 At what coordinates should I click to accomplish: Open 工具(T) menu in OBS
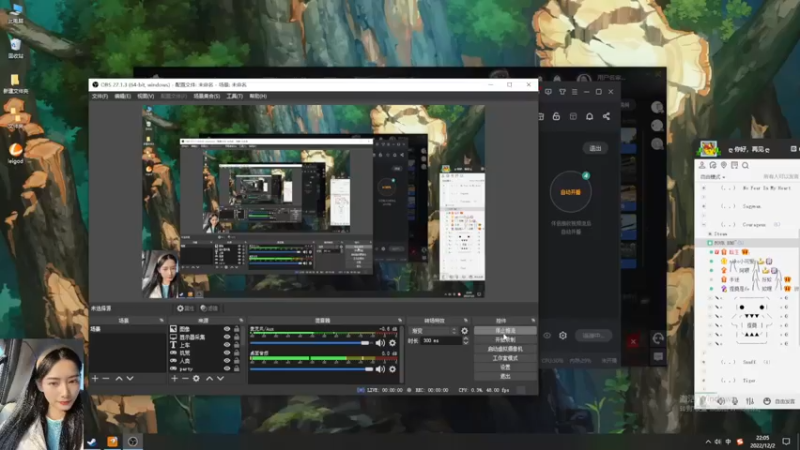coord(234,96)
